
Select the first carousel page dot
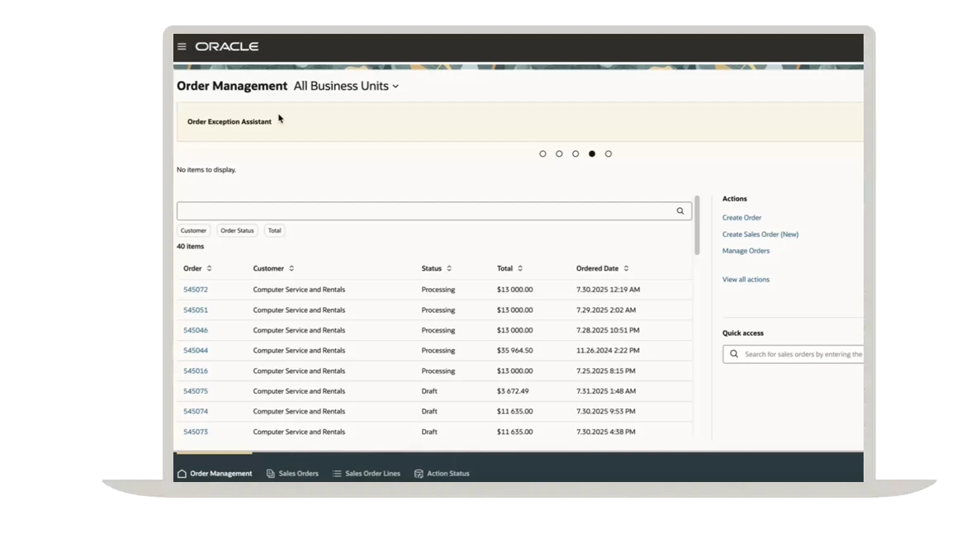tap(542, 154)
